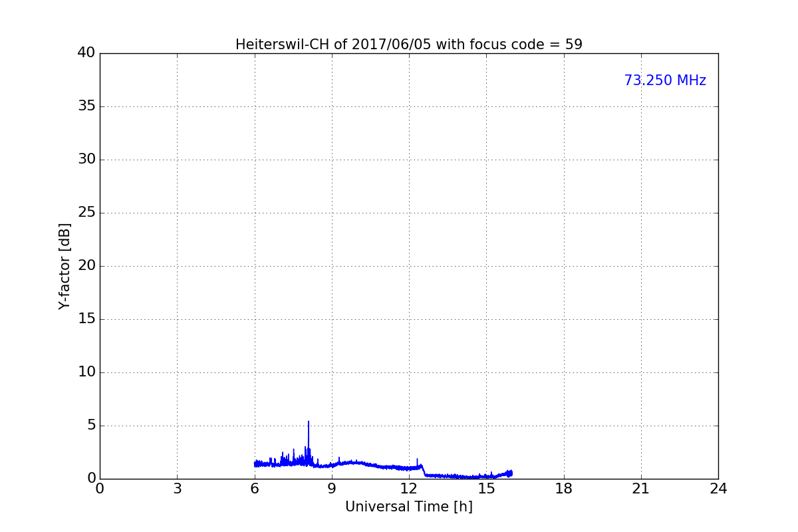Click the y-axis tick label 30
Image resolution: width=798 pixels, height=532 pixels.
[86, 160]
